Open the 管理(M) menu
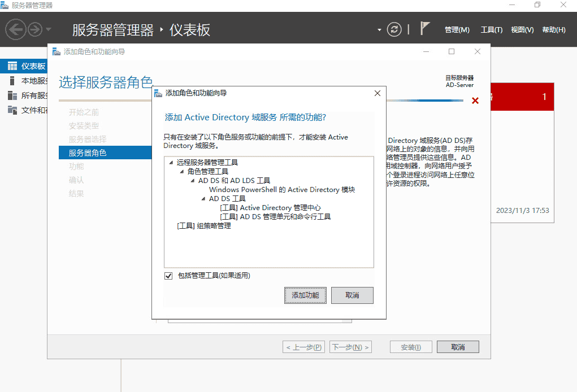Viewport: 577px width, 392px height. click(458, 29)
